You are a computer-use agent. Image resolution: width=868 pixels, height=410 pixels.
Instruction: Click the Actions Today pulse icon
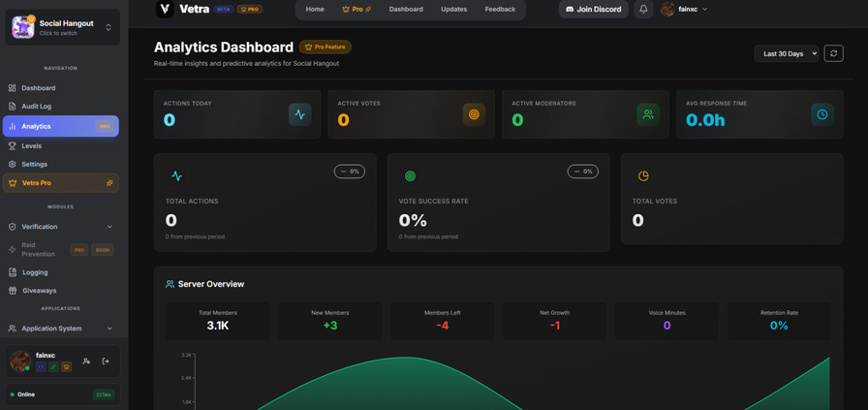(x=299, y=114)
